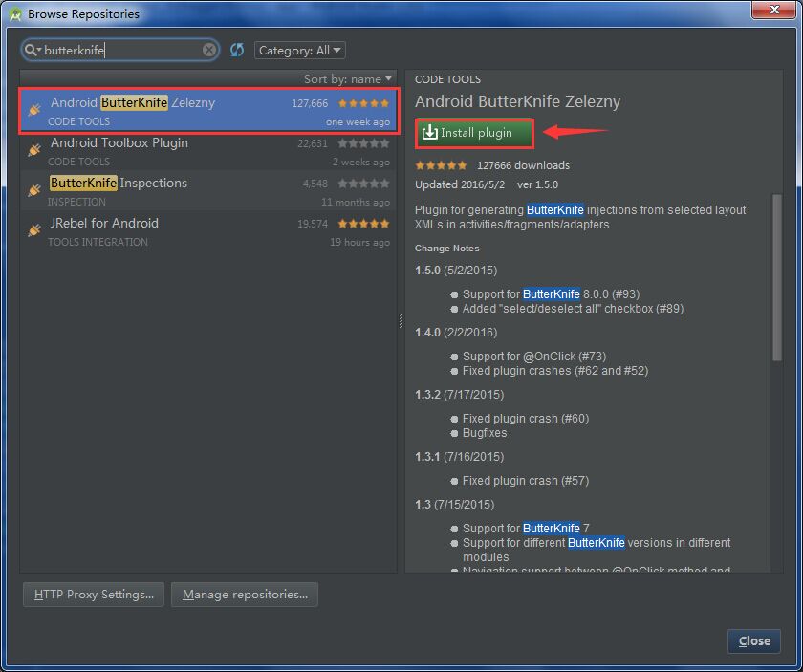Open the Category: All dropdown
This screenshot has height=672, width=803.
[300, 50]
